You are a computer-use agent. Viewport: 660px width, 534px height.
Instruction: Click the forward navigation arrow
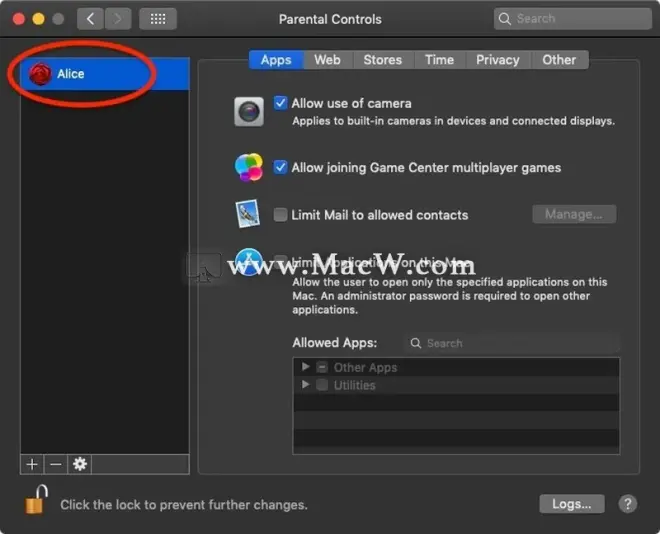coord(118,19)
